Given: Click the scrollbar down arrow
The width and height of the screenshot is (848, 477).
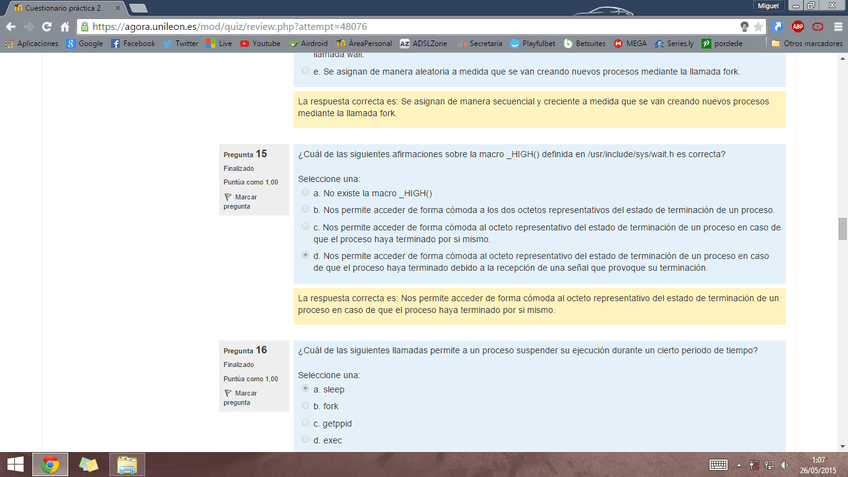Looking at the screenshot, I should pyautogui.click(x=843, y=447).
